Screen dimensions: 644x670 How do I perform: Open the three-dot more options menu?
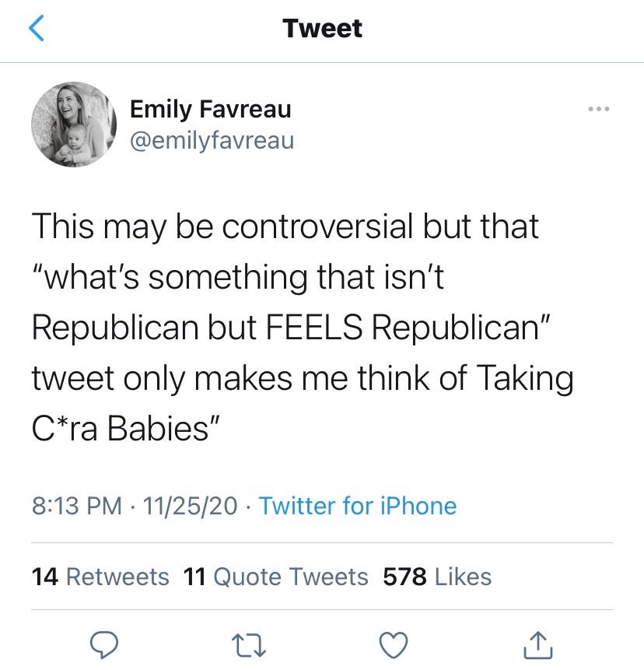[x=599, y=108]
